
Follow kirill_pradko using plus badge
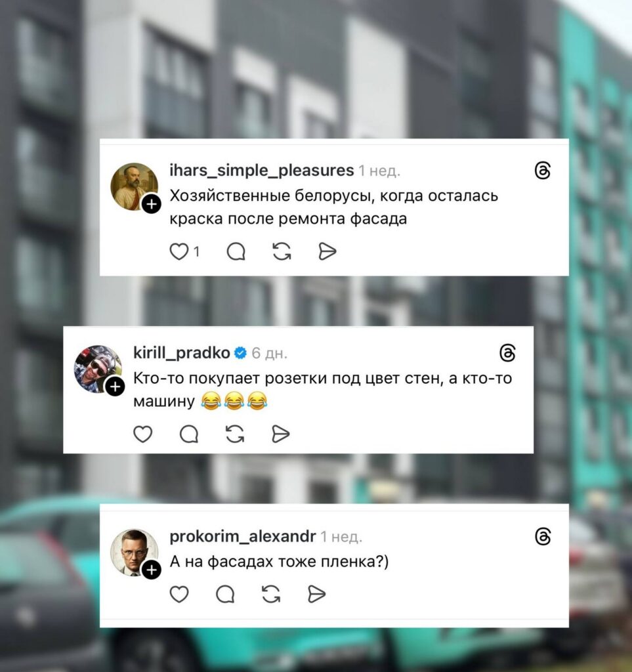(116, 387)
